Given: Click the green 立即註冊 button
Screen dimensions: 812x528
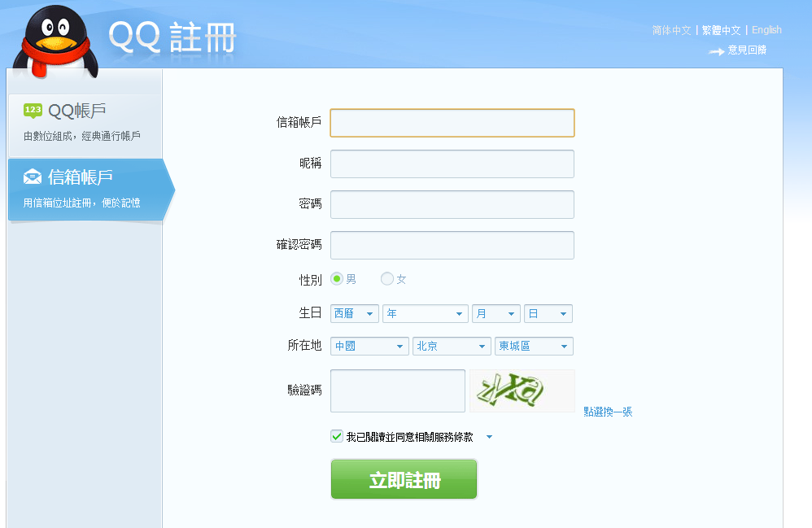Looking at the screenshot, I should point(404,479).
